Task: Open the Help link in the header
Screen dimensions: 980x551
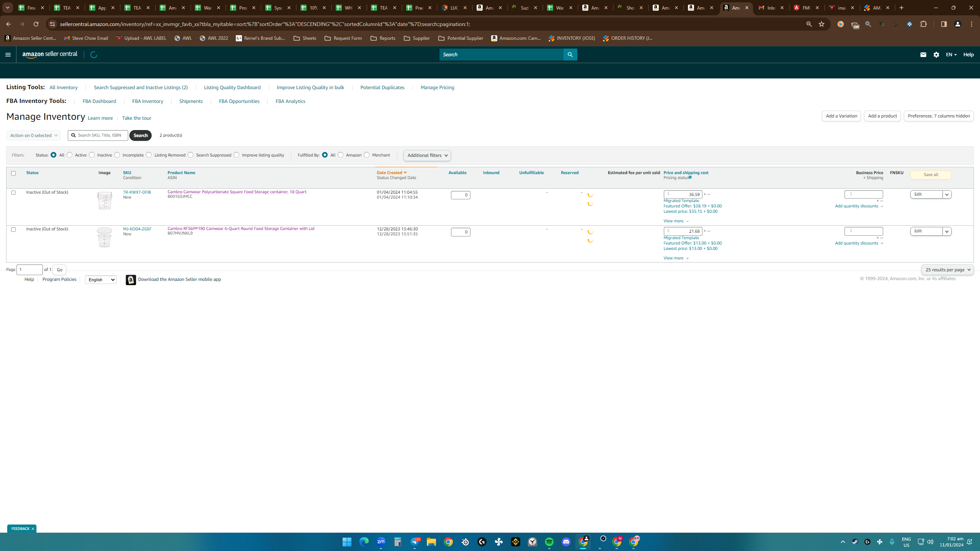Action: click(x=969, y=55)
